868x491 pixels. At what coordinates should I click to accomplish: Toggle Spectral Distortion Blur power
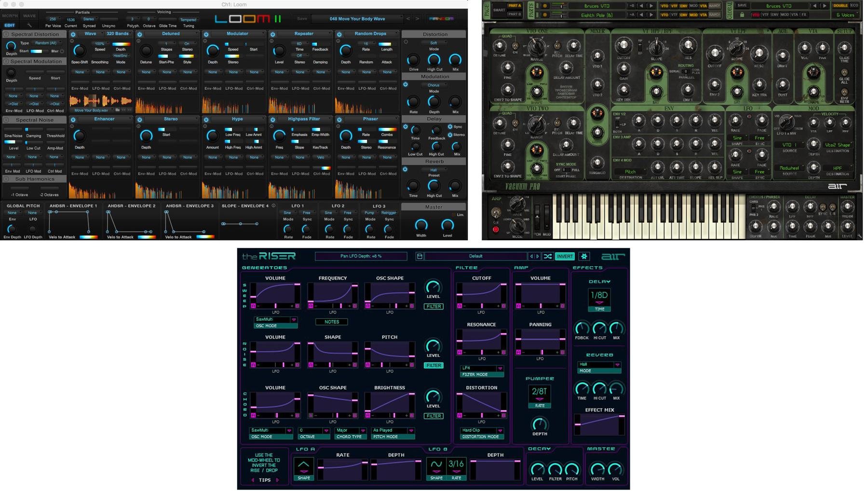(x=62, y=51)
